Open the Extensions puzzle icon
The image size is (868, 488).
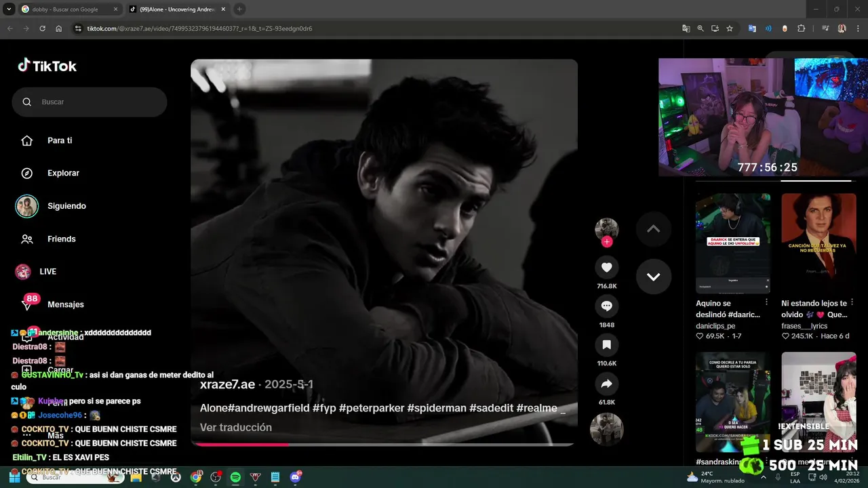click(801, 28)
